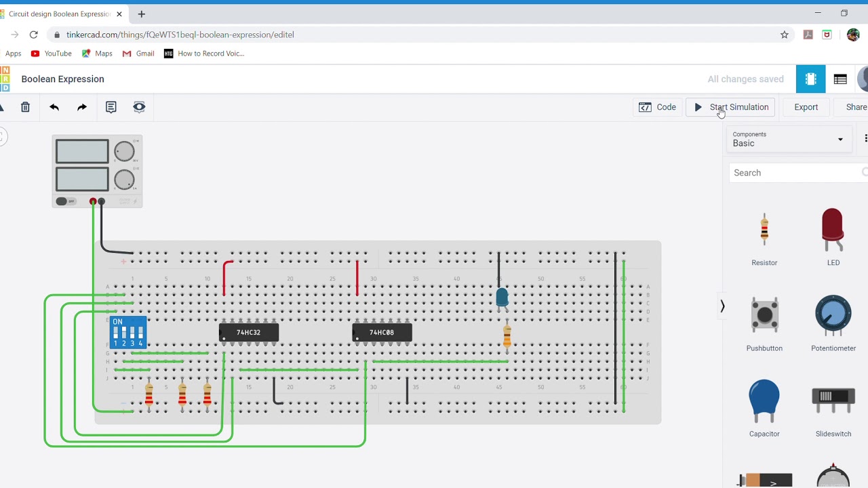This screenshot has height=488, width=868.
Task: Select the Potentiometer component
Action: click(833, 321)
